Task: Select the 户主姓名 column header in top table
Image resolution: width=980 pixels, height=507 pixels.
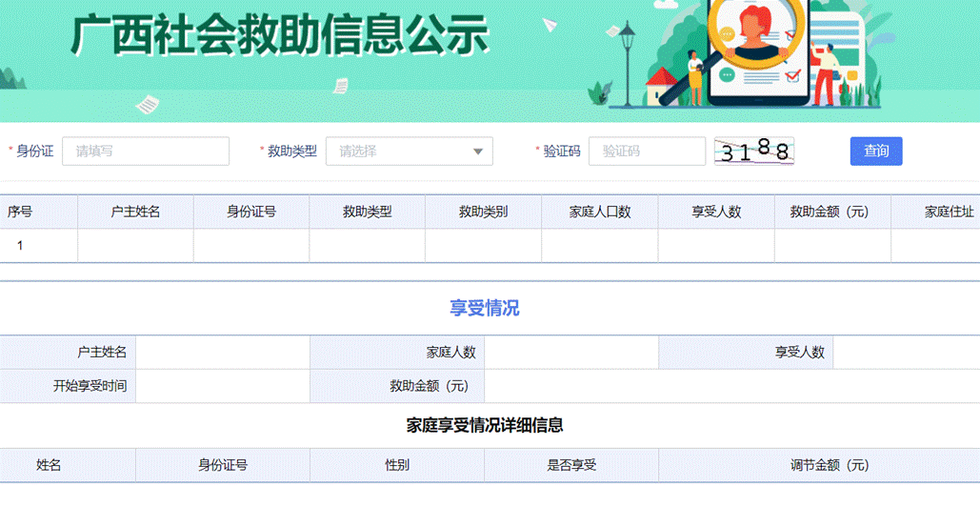Action: click(x=135, y=212)
